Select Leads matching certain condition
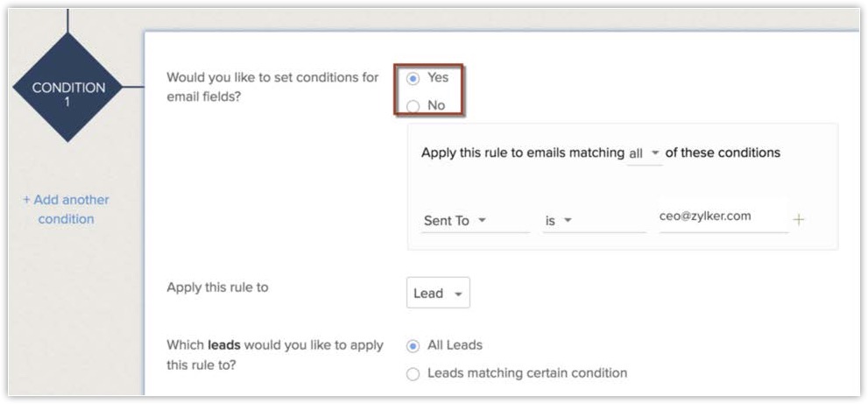868x404 pixels. pos(413,374)
